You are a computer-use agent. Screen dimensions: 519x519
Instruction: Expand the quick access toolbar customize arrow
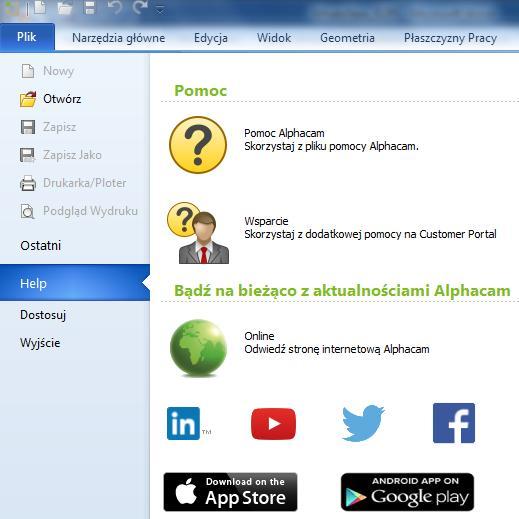(x=160, y=10)
